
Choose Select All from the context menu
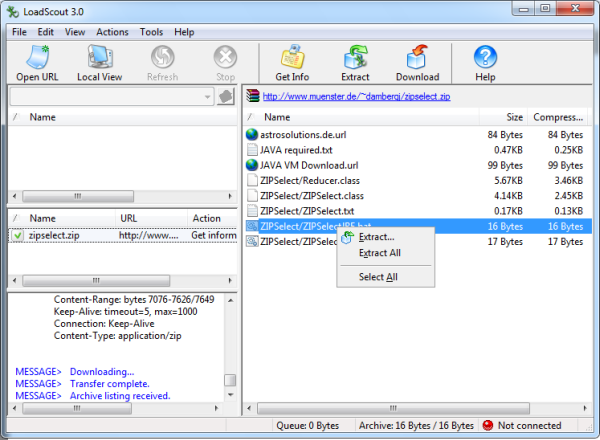386,277
